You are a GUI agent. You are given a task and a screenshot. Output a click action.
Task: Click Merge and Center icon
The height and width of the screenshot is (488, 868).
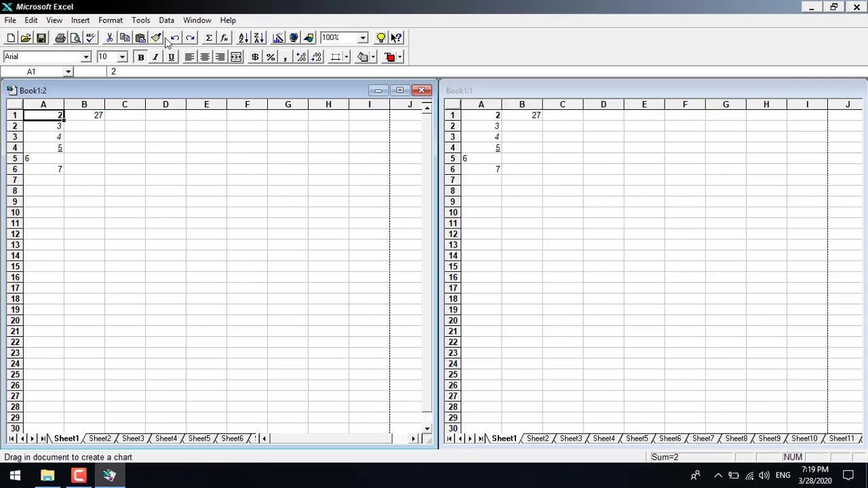click(x=236, y=57)
